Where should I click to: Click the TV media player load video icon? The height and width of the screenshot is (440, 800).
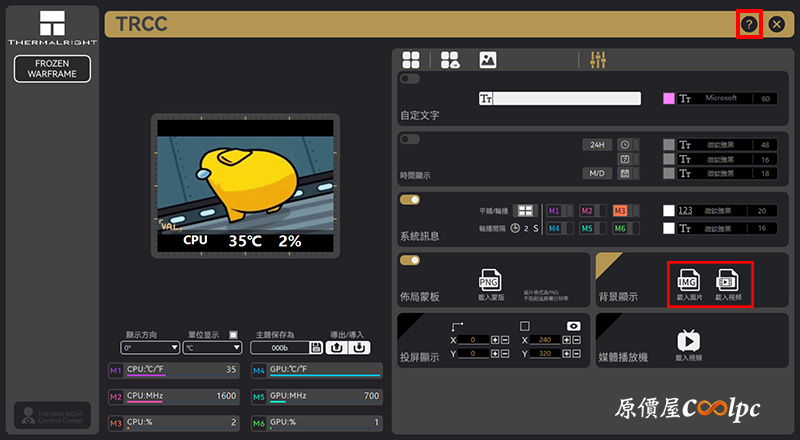688,340
